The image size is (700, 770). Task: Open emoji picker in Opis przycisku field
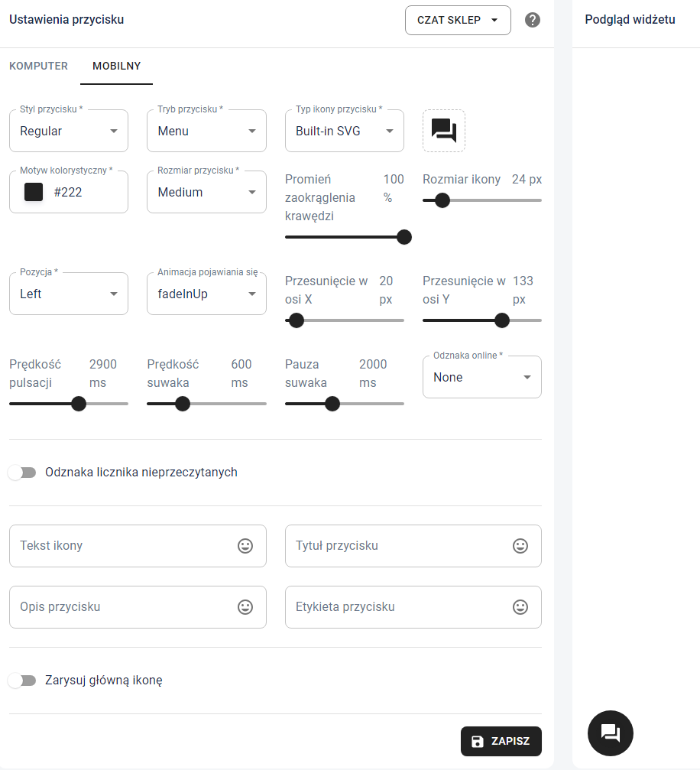coord(245,607)
